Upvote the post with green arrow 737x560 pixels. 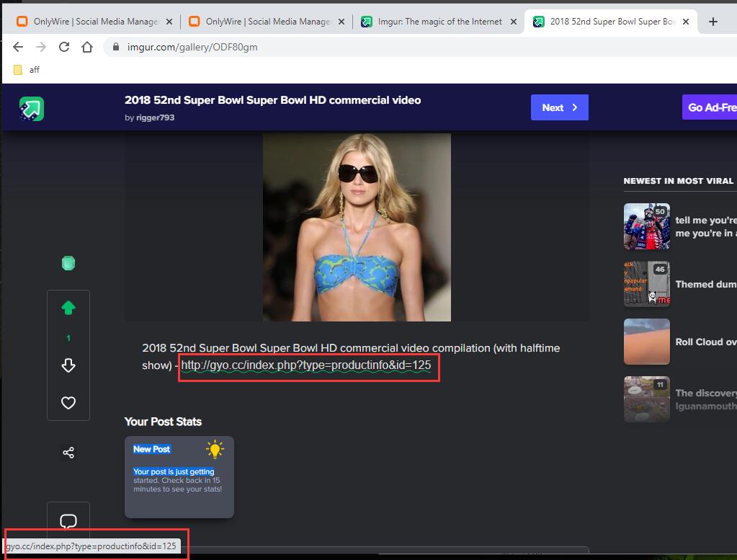pos(68,308)
